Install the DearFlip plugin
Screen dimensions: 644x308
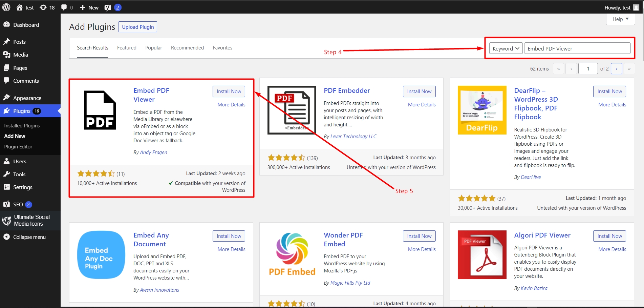tap(609, 91)
